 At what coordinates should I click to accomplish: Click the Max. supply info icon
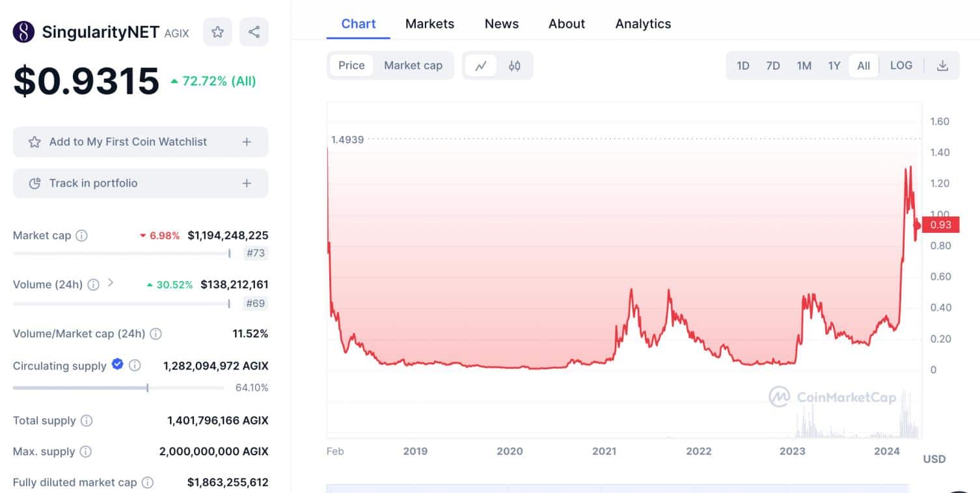[x=86, y=451]
